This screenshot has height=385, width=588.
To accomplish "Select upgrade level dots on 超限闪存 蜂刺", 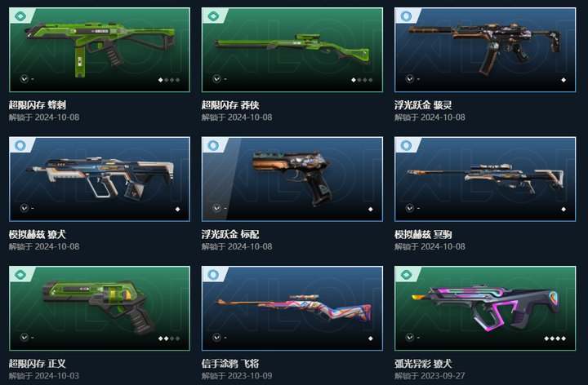I will coord(169,80).
